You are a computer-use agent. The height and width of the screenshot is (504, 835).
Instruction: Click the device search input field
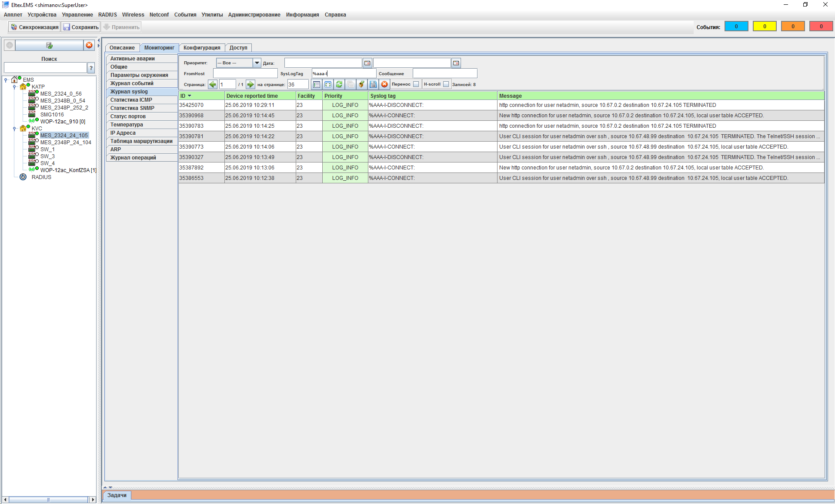point(46,67)
